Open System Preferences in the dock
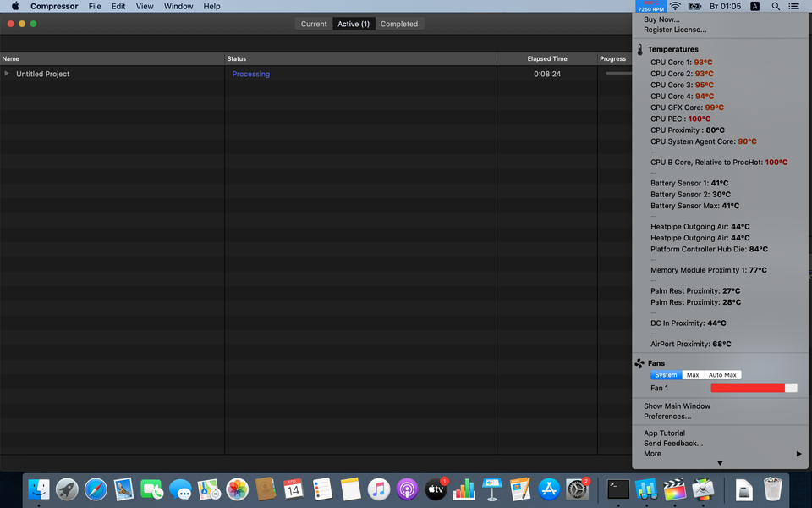Viewport: 812px width, 508px height. tap(577, 489)
